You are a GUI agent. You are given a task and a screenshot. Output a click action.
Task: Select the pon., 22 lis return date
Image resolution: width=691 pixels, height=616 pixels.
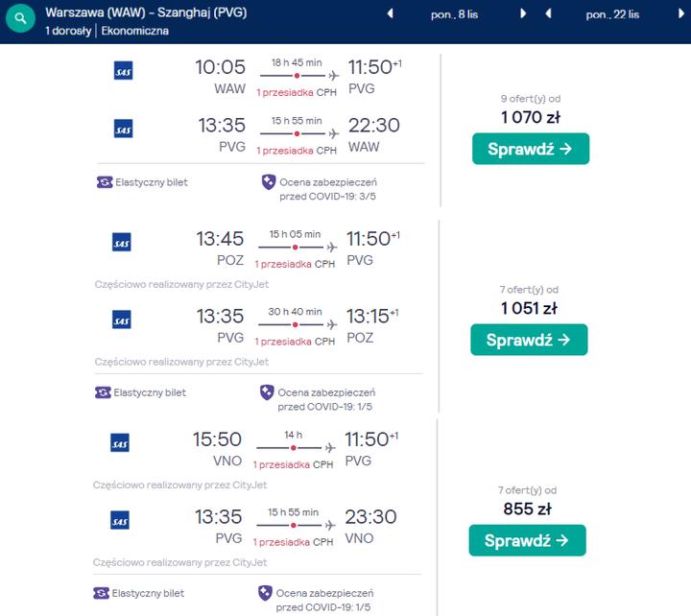tap(613, 14)
